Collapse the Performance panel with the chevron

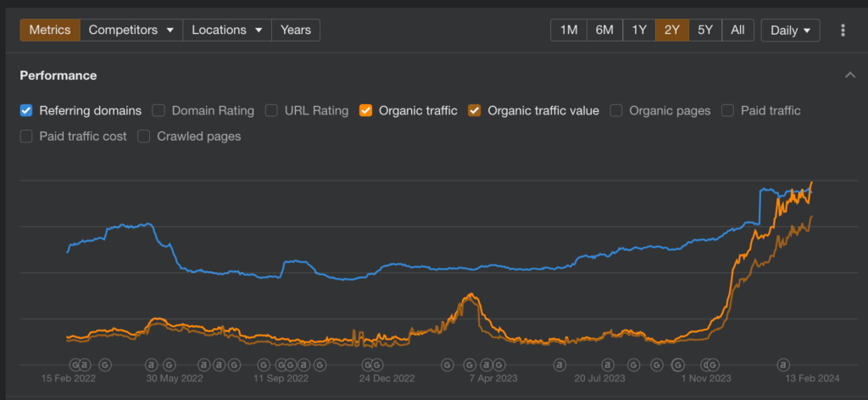pyautogui.click(x=849, y=75)
